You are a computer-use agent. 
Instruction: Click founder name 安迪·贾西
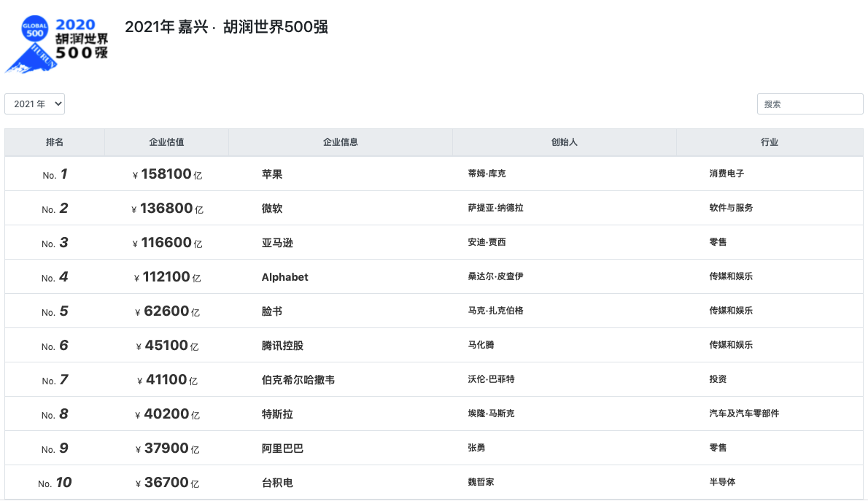(487, 242)
